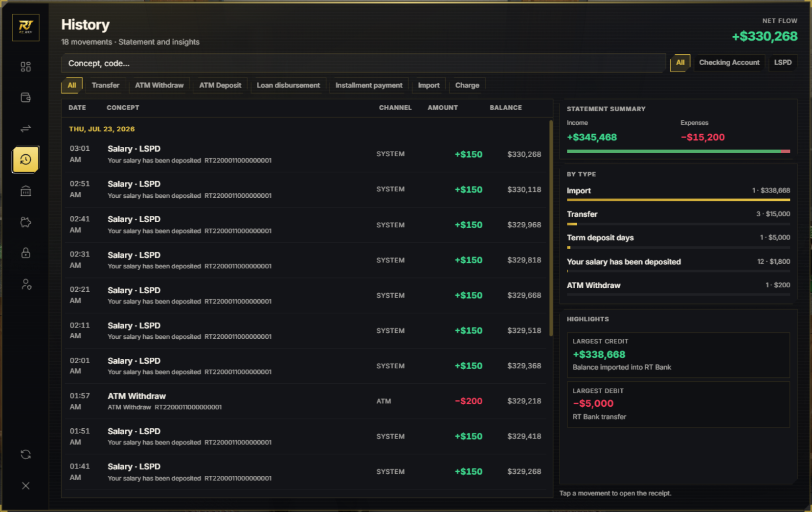This screenshot has width=812, height=512.
Task: Click the THU, JUL 23, 2026 date heading
Action: tap(102, 129)
